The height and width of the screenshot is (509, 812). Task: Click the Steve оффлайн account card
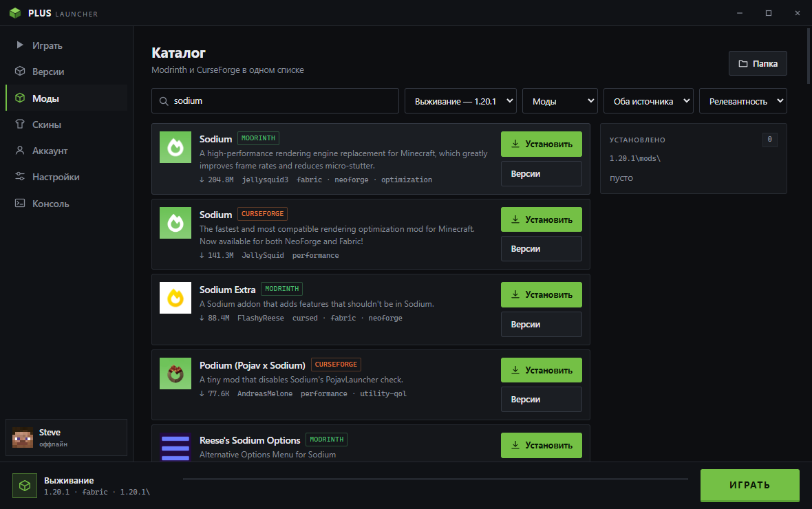coord(66,437)
